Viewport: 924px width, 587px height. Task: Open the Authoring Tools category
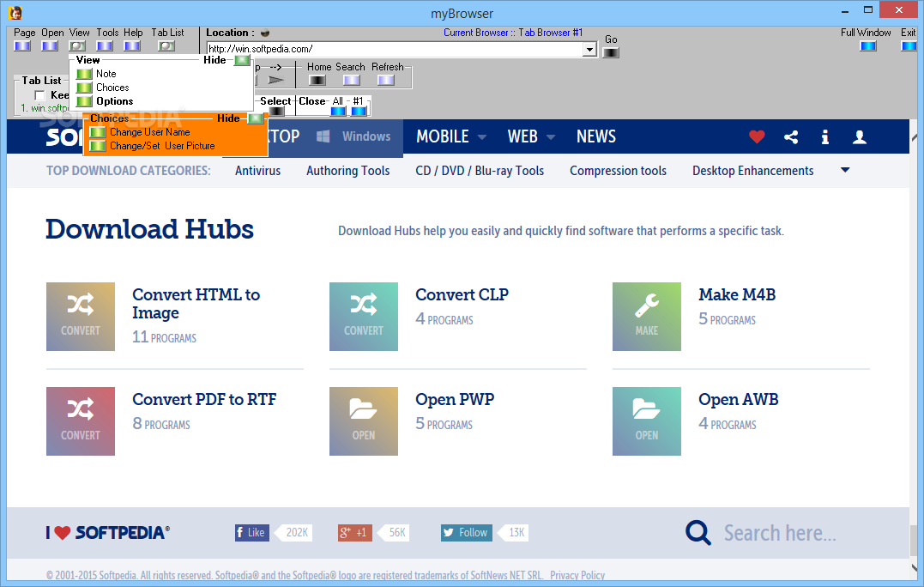(x=347, y=171)
